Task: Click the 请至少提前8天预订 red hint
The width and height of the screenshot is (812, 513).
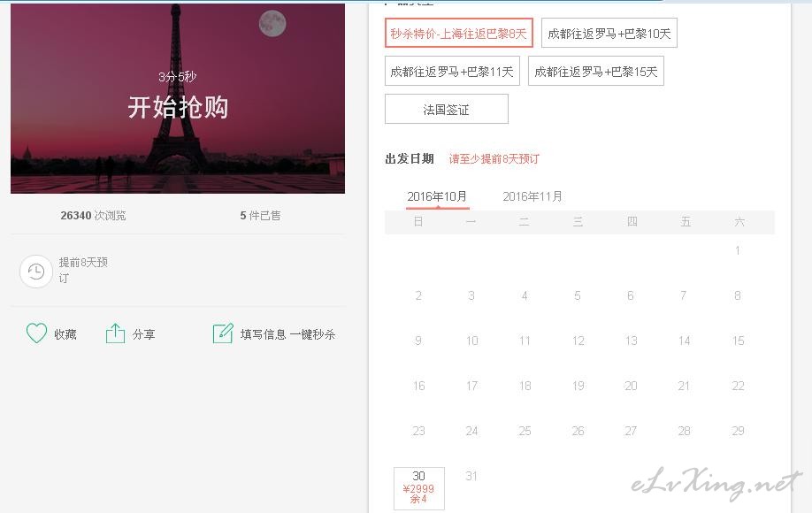Action: click(494, 159)
